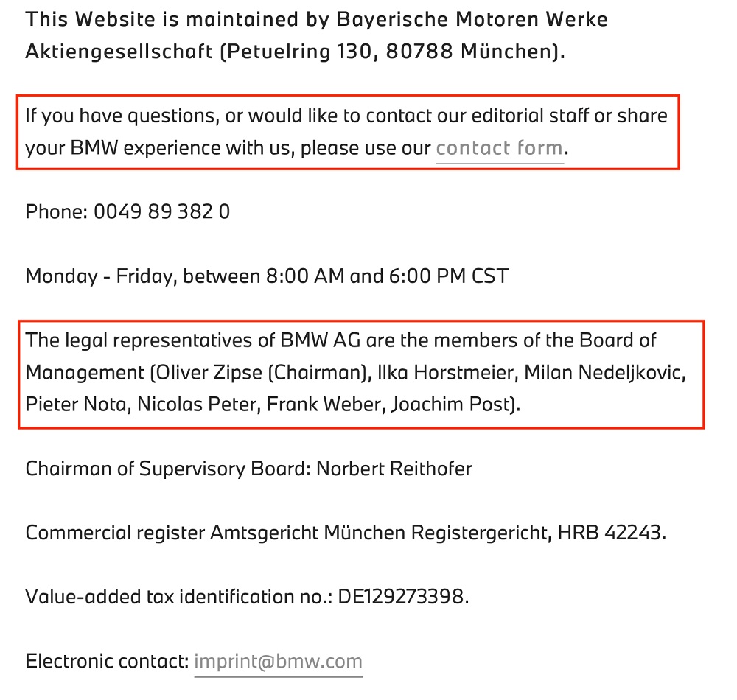Click the imprint@bmw.com email link
The width and height of the screenshot is (737, 700).
pyautogui.click(x=279, y=662)
